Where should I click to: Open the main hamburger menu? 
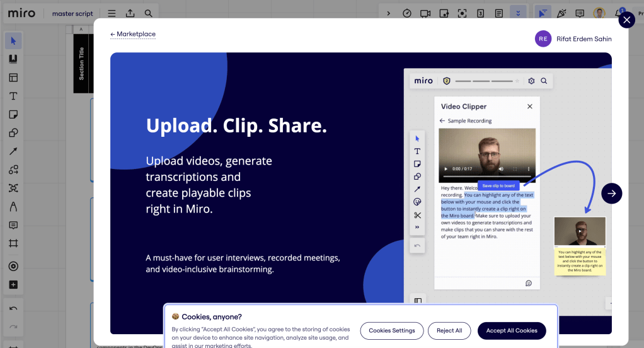tap(112, 14)
